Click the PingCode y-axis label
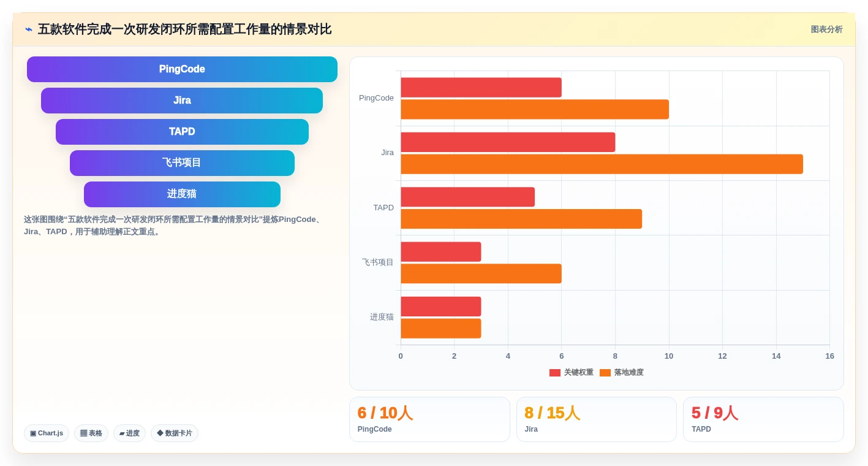This screenshot has width=868, height=466. (x=376, y=98)
